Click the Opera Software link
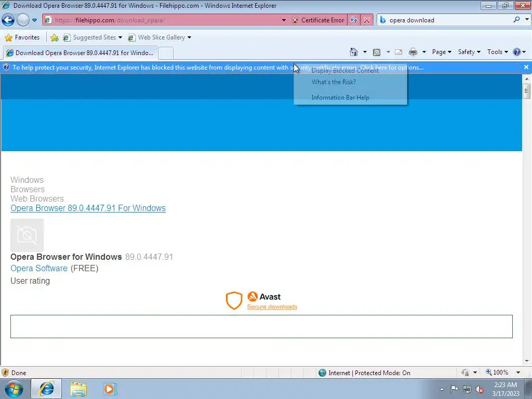 pos(39,269)
